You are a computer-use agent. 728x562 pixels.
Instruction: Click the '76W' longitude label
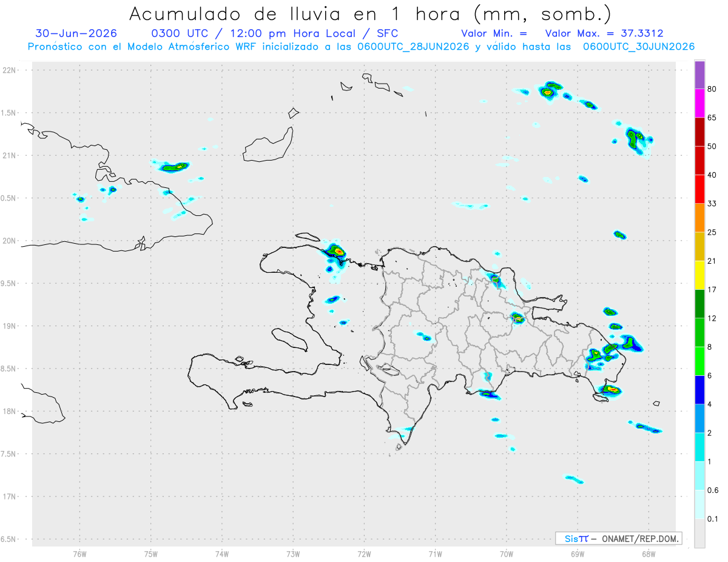pos(79,554)
